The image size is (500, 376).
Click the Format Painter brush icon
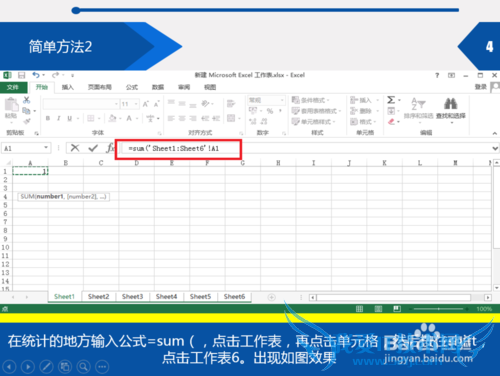[27, 121]
